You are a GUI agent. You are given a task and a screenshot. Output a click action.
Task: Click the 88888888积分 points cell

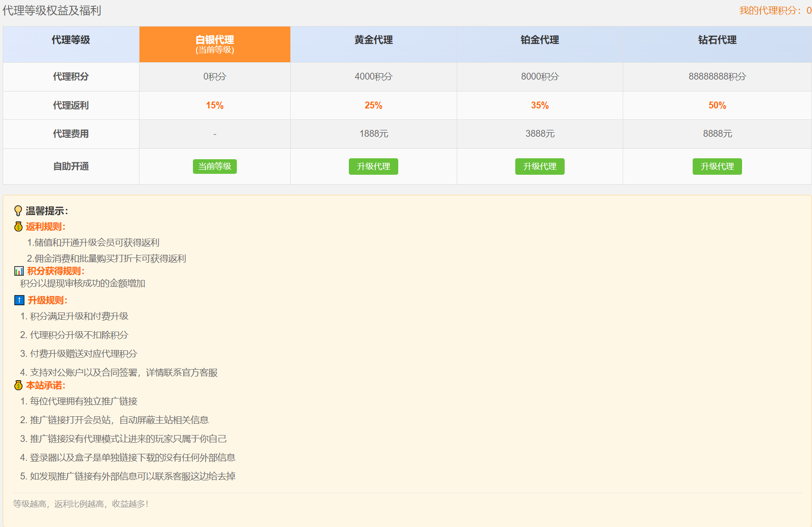click(x=717, y=76)
